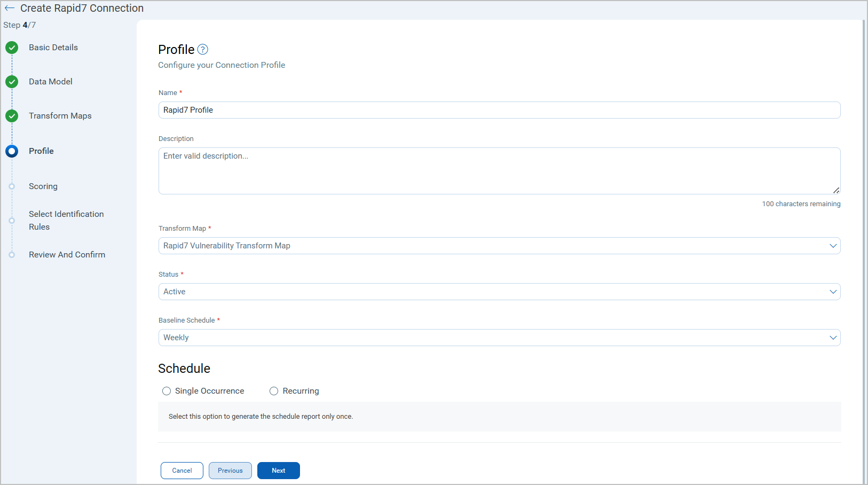Click the Review And Confirm step dot
The width and height of the screenshot is (868, 485).
coord(12,255)
